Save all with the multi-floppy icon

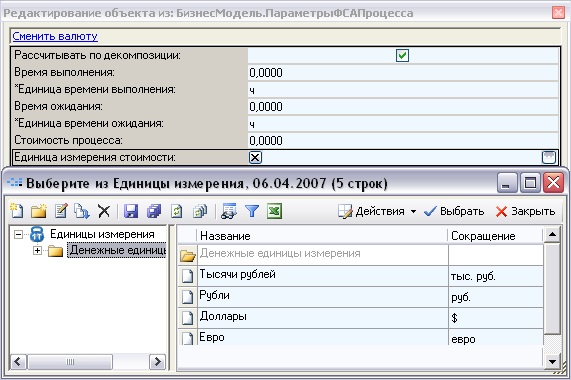[154, 211]
